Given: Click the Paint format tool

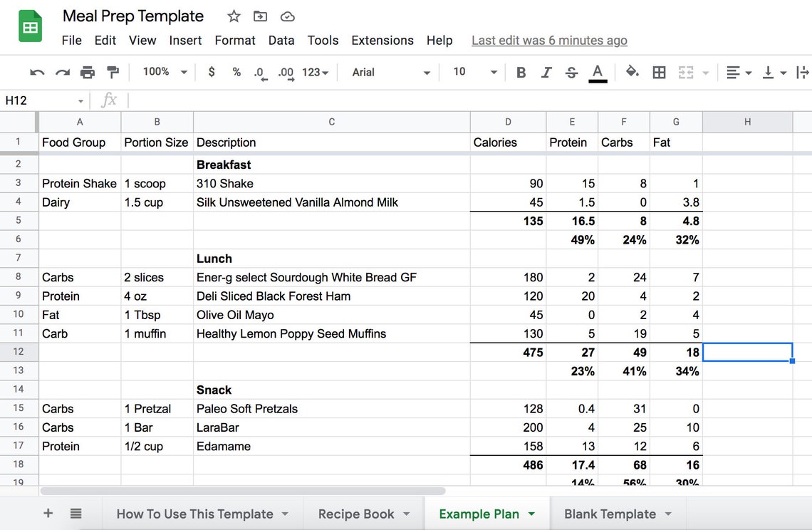Looking at the screenshot, I should click(113, 72).
